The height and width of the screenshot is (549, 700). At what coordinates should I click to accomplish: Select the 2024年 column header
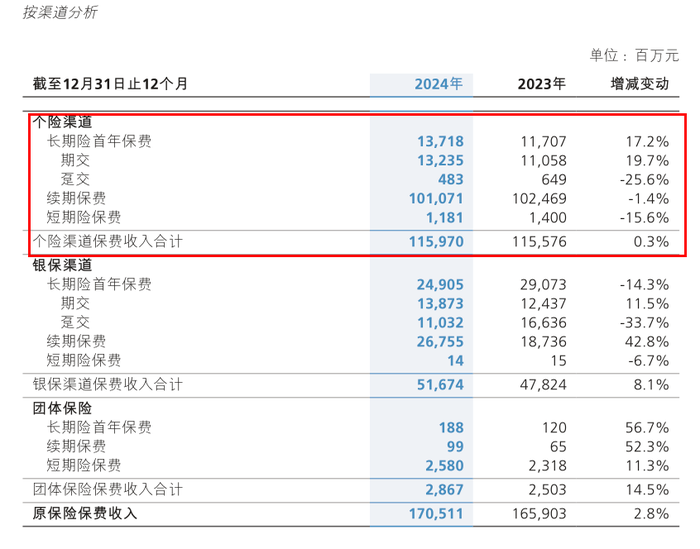(439, 84)
